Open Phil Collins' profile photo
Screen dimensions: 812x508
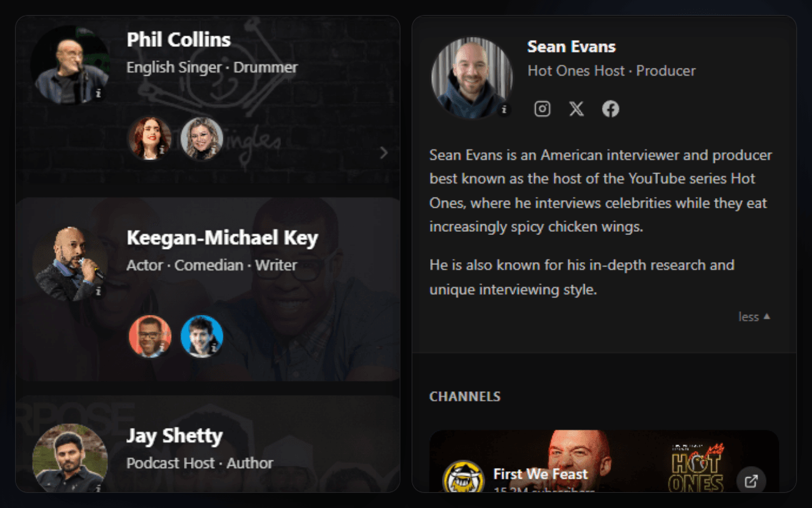click(x=70, y=65)
